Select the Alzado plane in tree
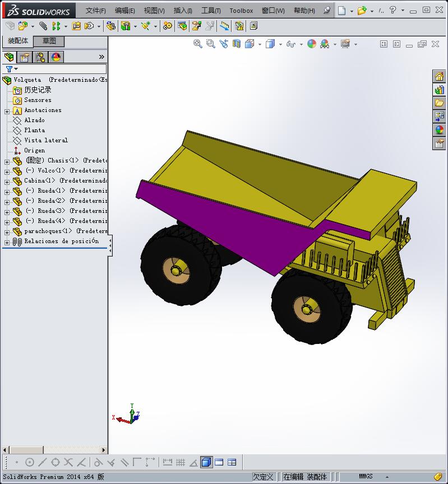This screenshot has height=484, width=448. (34, 120)
